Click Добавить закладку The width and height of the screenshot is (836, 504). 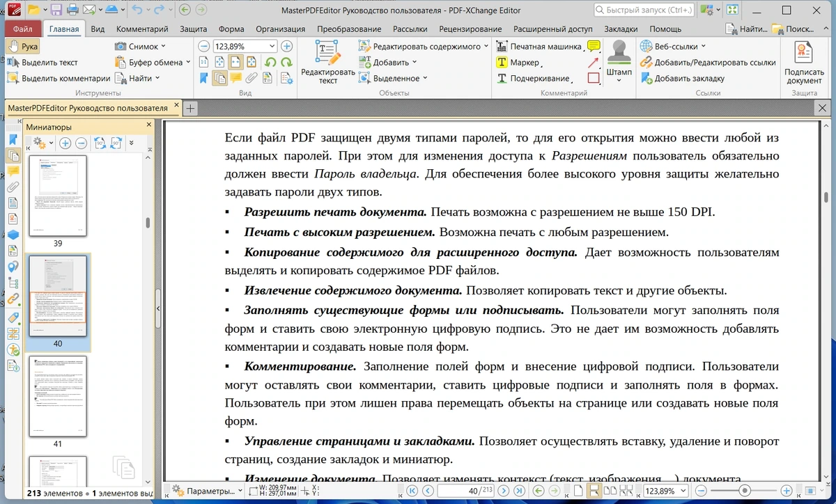click(683, 78)
